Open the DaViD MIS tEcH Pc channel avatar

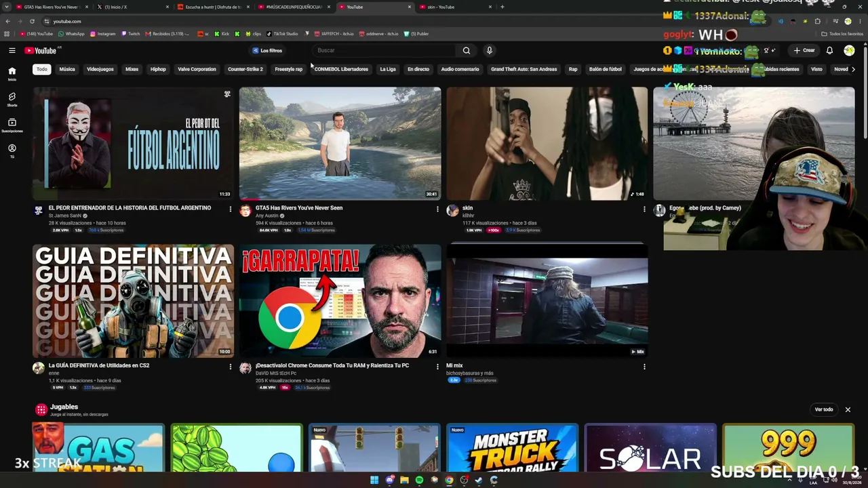[245, 368]
